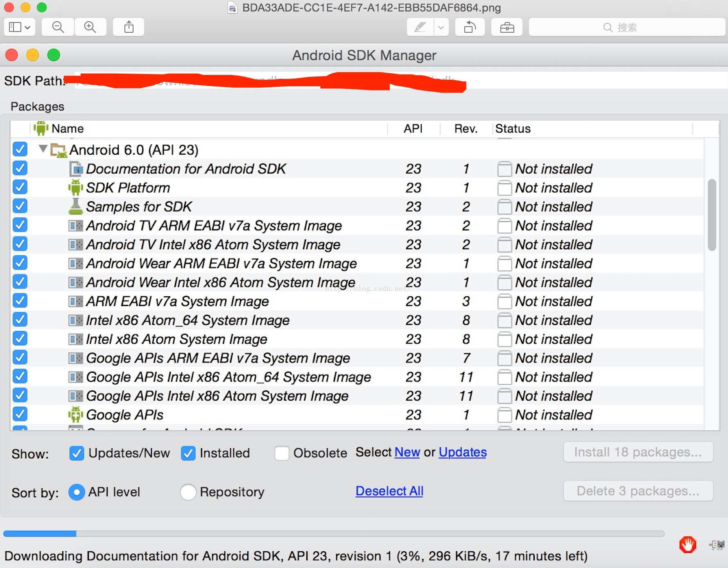This screenshot has height=568, width=728.
Task: Stop download with red hand icon
Action: [x=687, y=545]
